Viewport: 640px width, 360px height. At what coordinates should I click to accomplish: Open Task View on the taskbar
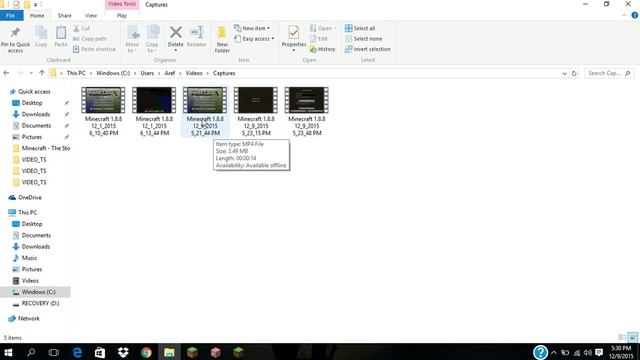coord(53,352)
